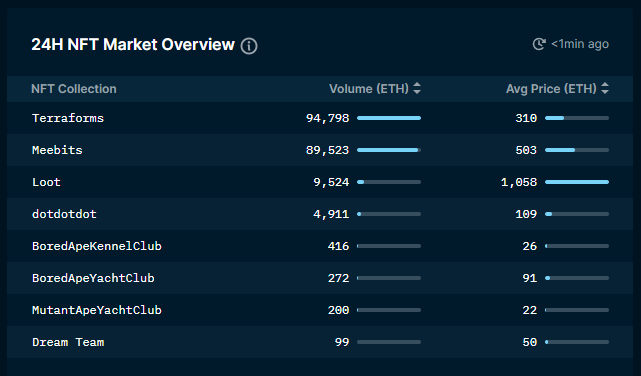Click Meebits volume value 89,523
The height and width of the screenshot is (376, 641).
(327, 150)
